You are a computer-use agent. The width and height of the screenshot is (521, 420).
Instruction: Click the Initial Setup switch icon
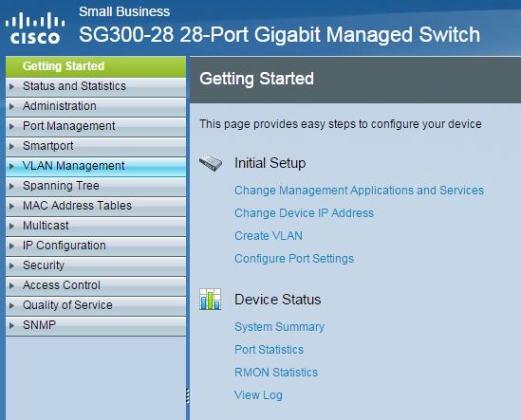(x=211, y=163)
